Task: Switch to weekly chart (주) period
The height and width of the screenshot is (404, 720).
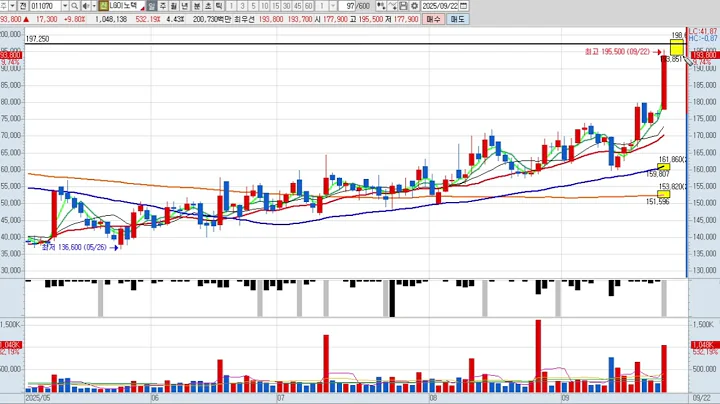Action: point(163,6)
